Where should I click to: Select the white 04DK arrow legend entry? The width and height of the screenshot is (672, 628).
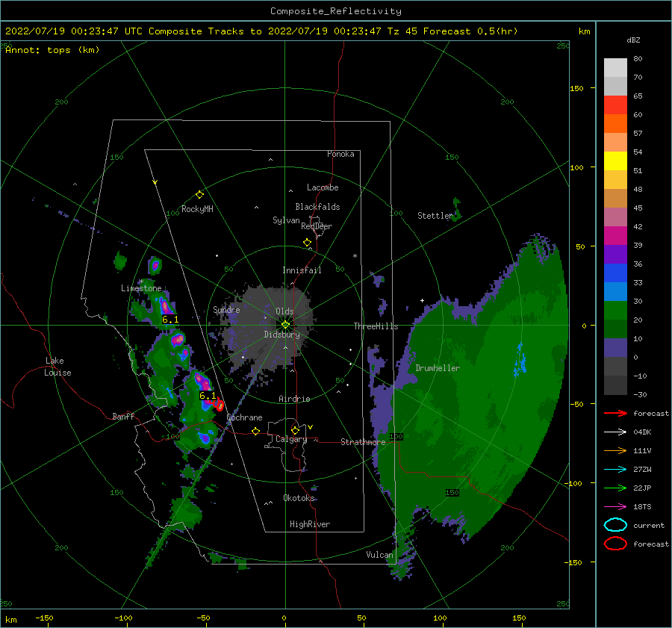click(615, 432)
